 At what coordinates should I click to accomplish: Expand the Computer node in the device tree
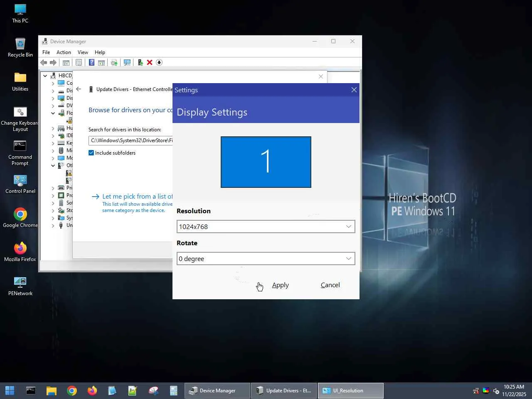[x=53, y=83]
